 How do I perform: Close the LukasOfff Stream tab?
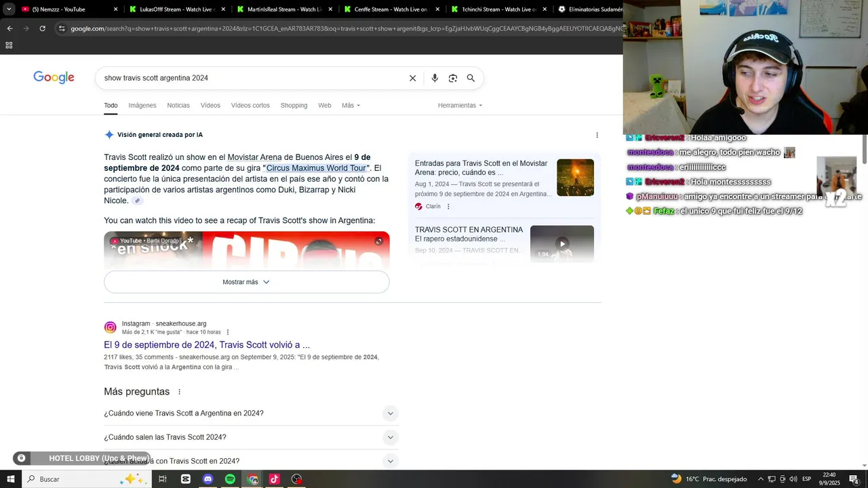coord(222,9)
